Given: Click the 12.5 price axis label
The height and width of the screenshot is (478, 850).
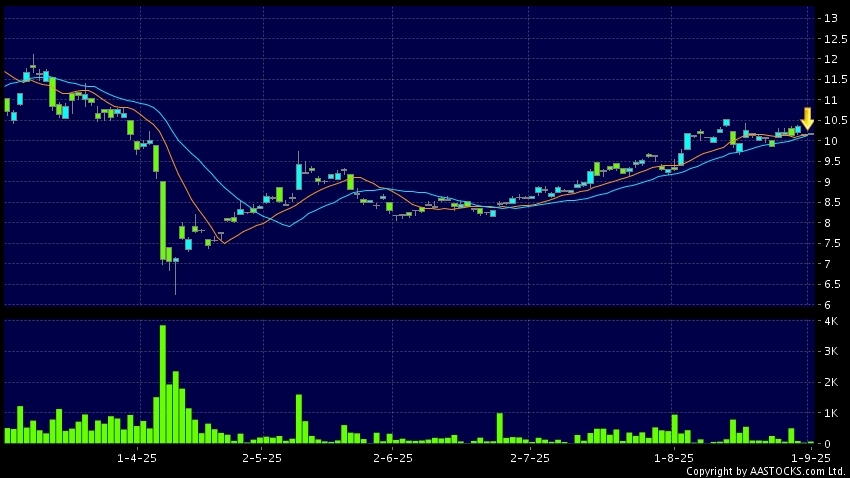Looking at the screenshot, I should point(835,39).
